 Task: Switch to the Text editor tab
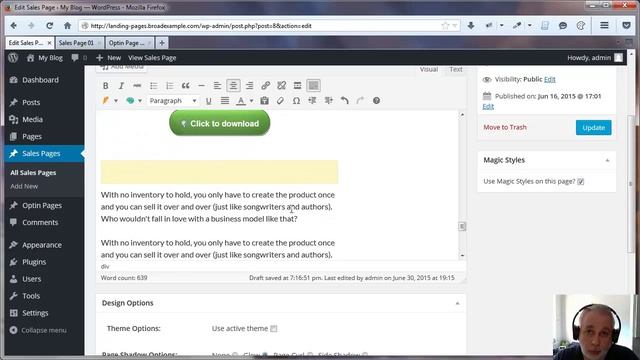(x=456, y=69)
